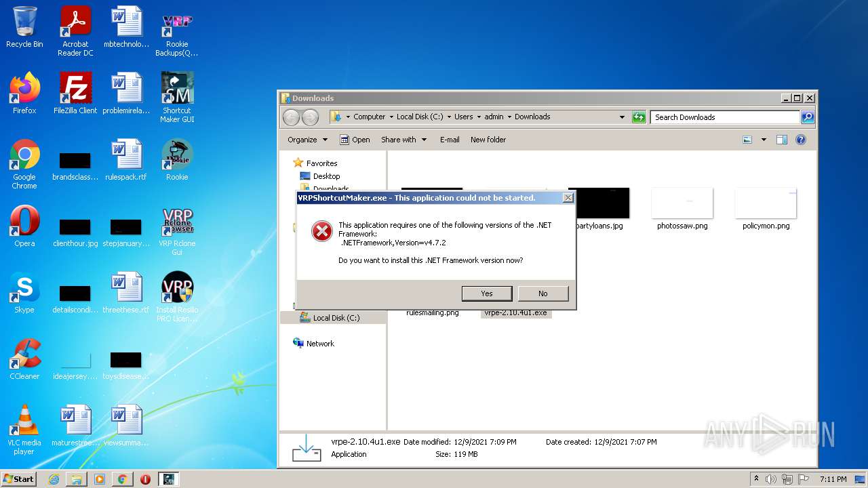
Task: Open the Organize dropdown menu
Action: tap(307, 140)
